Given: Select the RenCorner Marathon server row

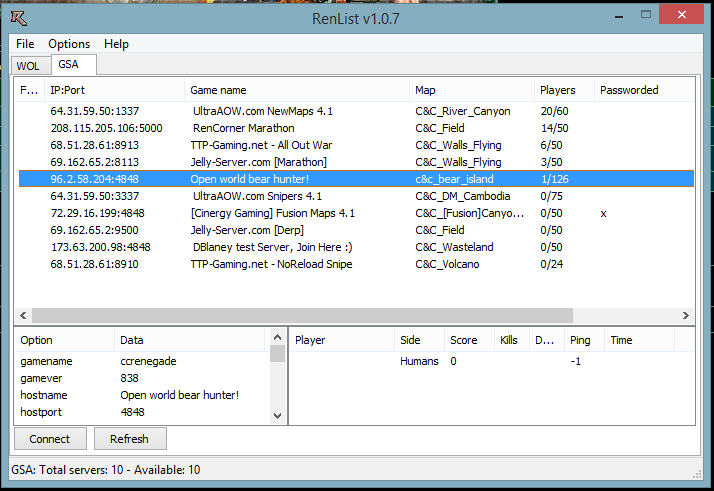Looking at the screenshot, I should [x=244, y=128].
